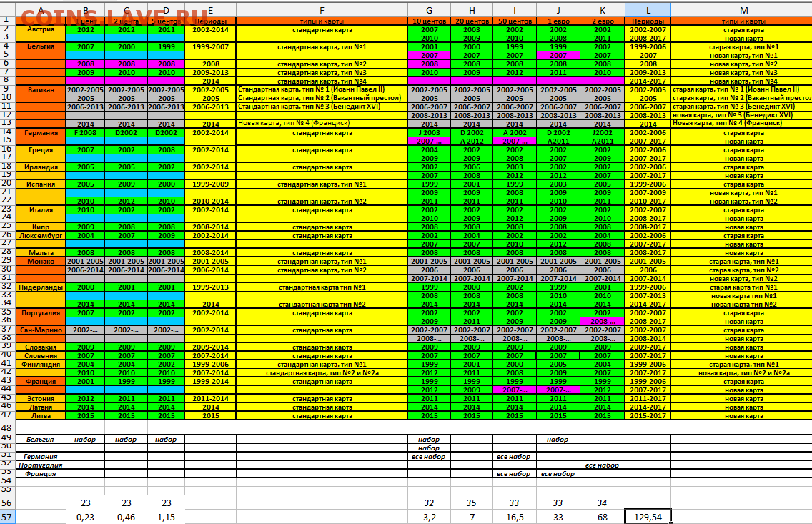Viewport: 812px width, 524px height.
Task: Click the cell with value 0,23
Action: [86, 518]
